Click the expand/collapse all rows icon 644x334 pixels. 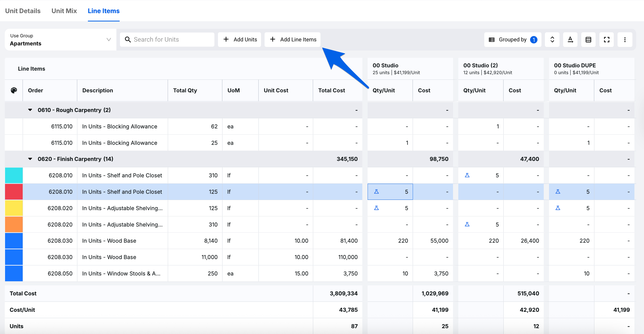point(552,40)
